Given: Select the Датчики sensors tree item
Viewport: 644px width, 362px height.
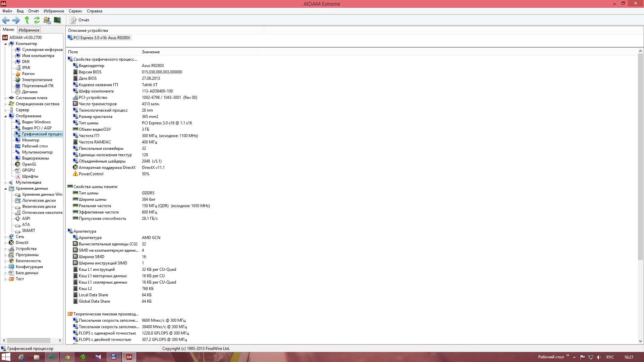Looking at the screenshot, I should click(30, 92).
